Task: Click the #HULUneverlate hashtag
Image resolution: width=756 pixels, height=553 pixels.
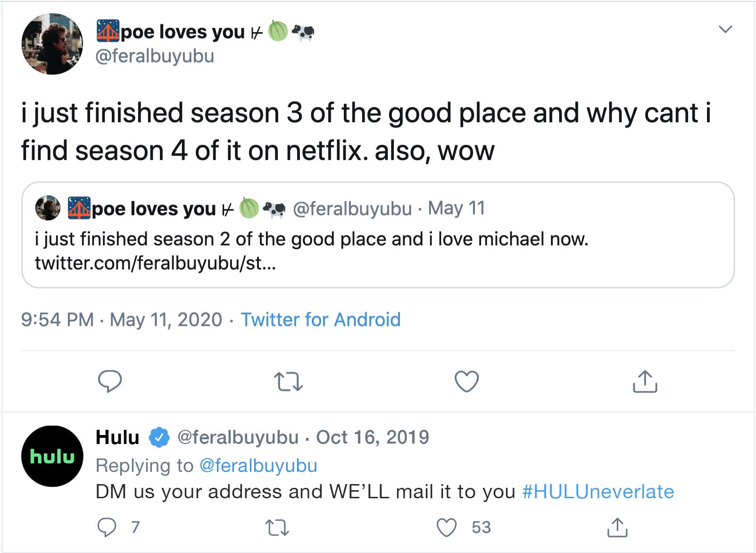Action: click(x=598, y=492)
